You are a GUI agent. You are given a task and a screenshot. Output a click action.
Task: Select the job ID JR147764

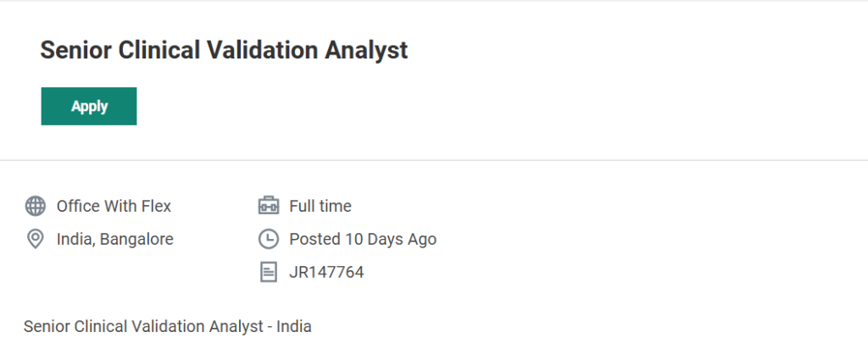(x=326, y=273)
